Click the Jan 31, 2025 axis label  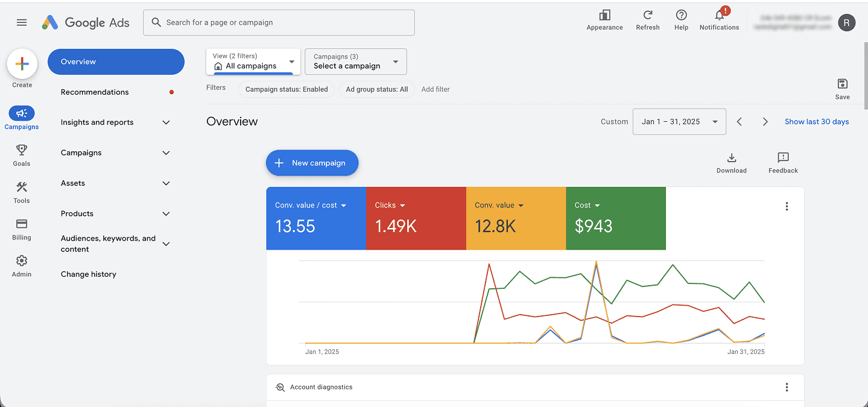(x=746, y=352)
